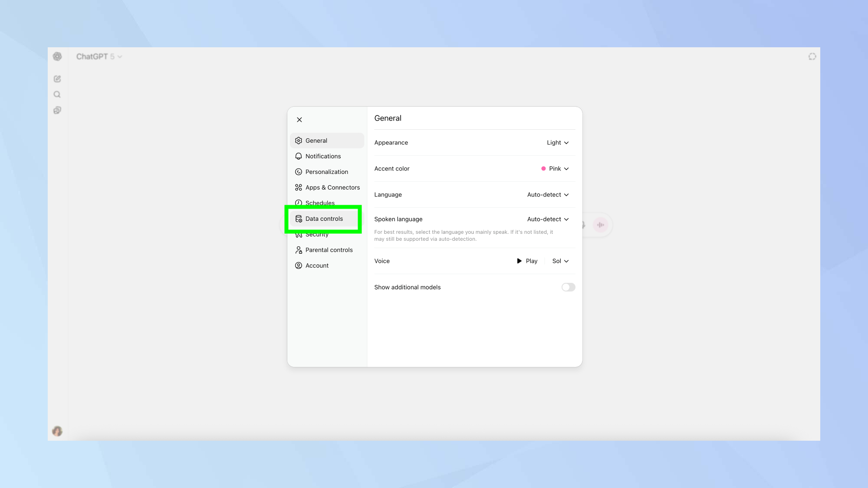The height and width of the screenshot is (488, 868).
Task: Open the Voice dropdown showing Sol
Action: coord(560,261)
